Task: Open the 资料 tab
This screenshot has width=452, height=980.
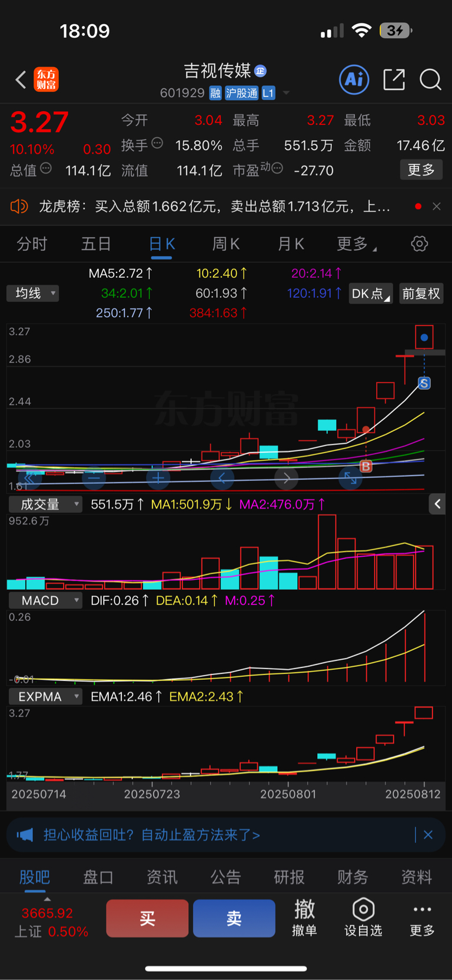Action: pyautogui.click(x=417, y=877)
